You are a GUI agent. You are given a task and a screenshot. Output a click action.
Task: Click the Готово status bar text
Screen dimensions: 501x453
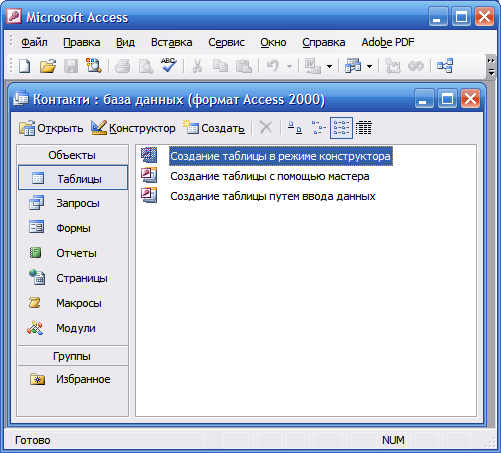click(33, 440)
